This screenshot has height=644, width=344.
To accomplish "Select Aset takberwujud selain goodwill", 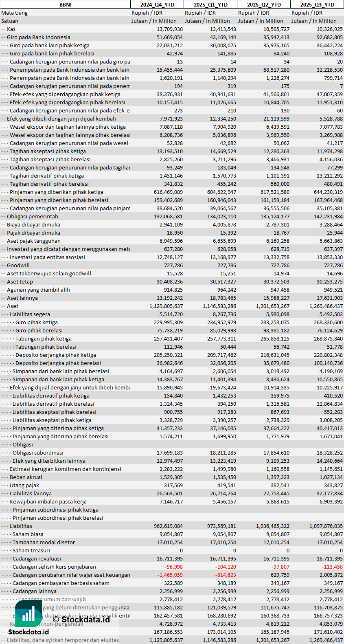I will (49, 273).
